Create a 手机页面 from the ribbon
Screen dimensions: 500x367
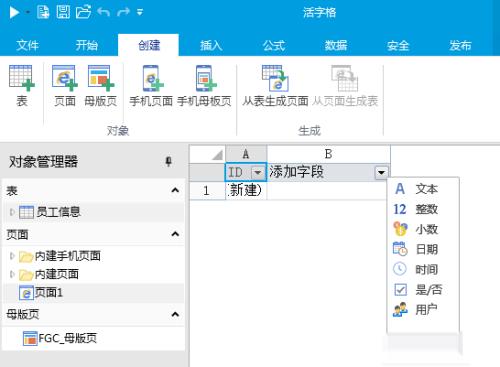151,86
